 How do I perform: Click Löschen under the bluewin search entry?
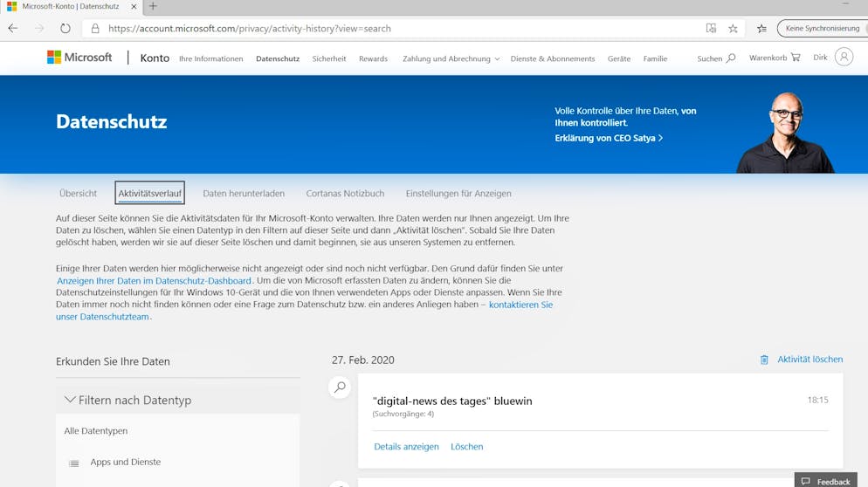(x=466, y=447)
